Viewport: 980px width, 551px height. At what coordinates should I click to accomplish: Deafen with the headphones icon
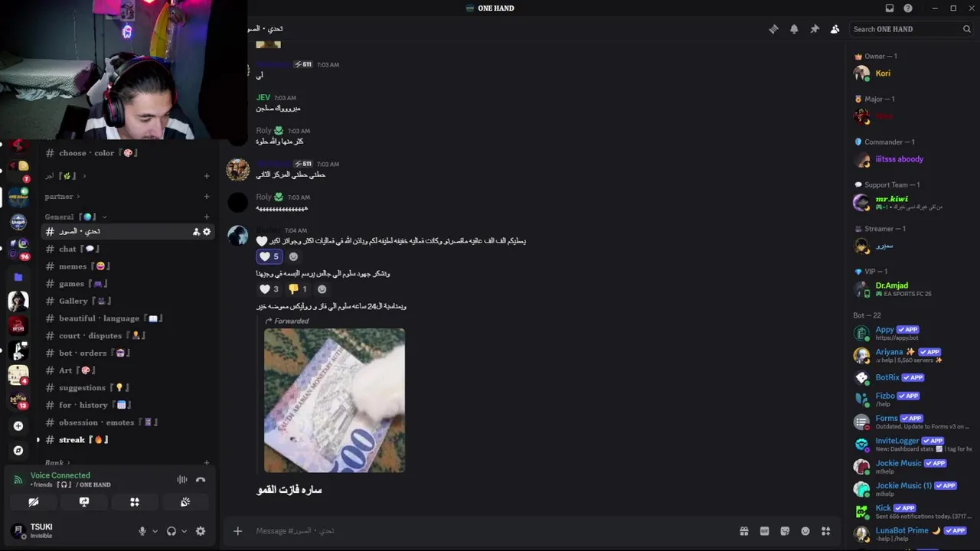[171, 531]
